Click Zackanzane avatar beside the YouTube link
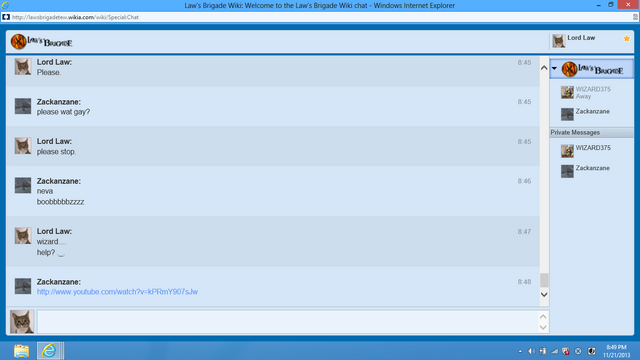Image resolution: width=640 pixels, height=360 pixels. (23, 286)
